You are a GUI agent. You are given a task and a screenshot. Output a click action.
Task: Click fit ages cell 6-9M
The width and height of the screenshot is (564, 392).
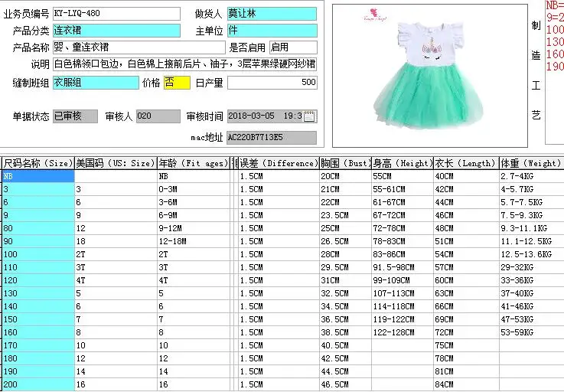194,215
